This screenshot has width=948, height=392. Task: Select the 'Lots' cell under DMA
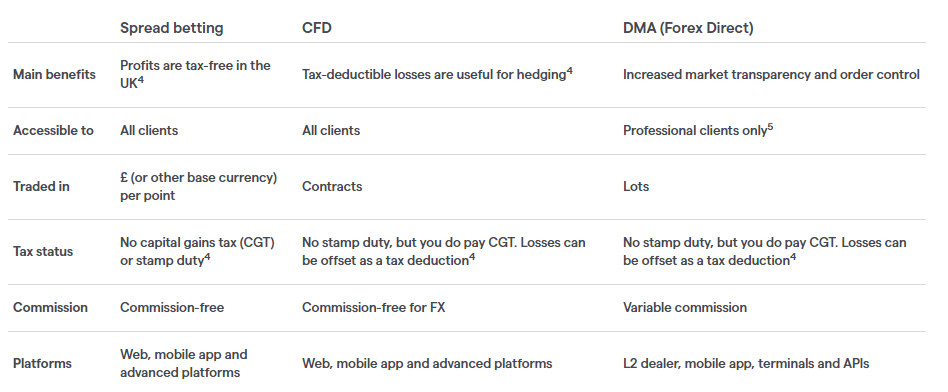(636, 186)
